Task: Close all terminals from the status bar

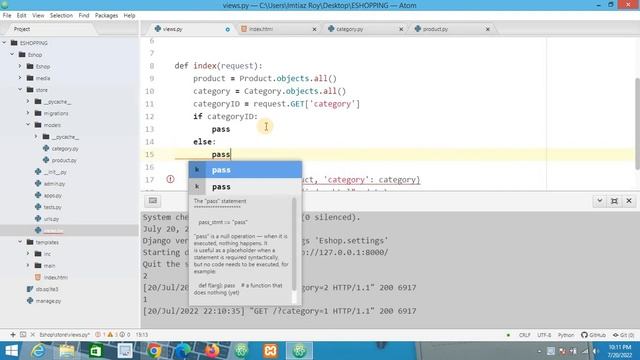Action: (33, 335)
